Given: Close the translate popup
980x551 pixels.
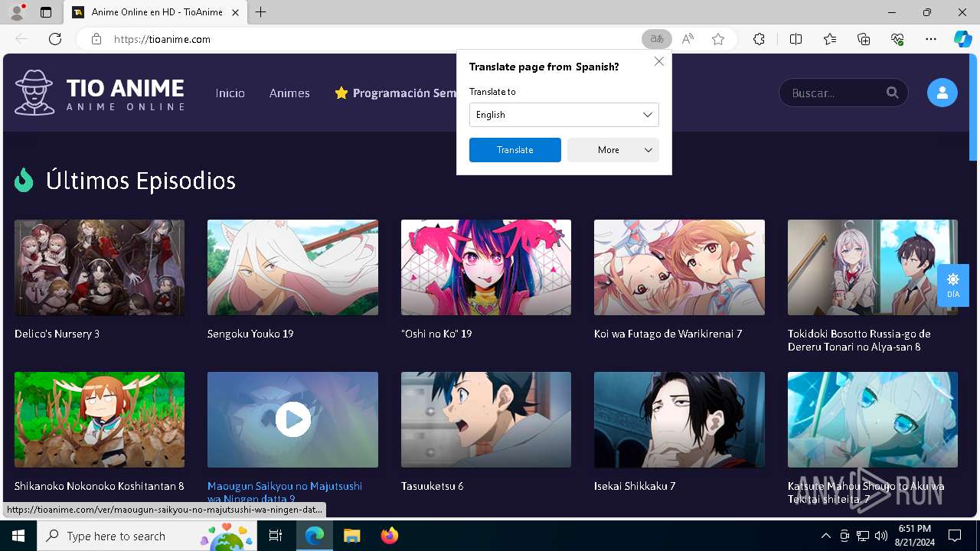Looking at the screenshot, I should click(x=659, y=61).
